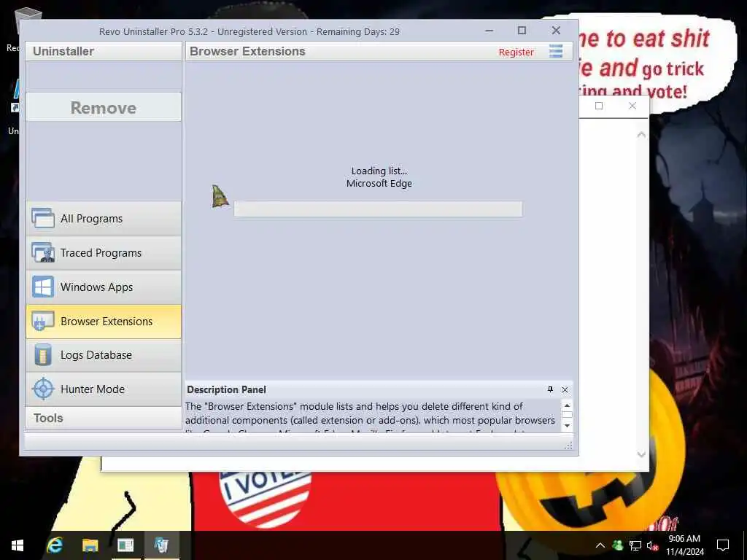Image resolution: width=747 pixels, height=560 pixels.
Task: Click the loading progress bar
Action: pos(378,209)
